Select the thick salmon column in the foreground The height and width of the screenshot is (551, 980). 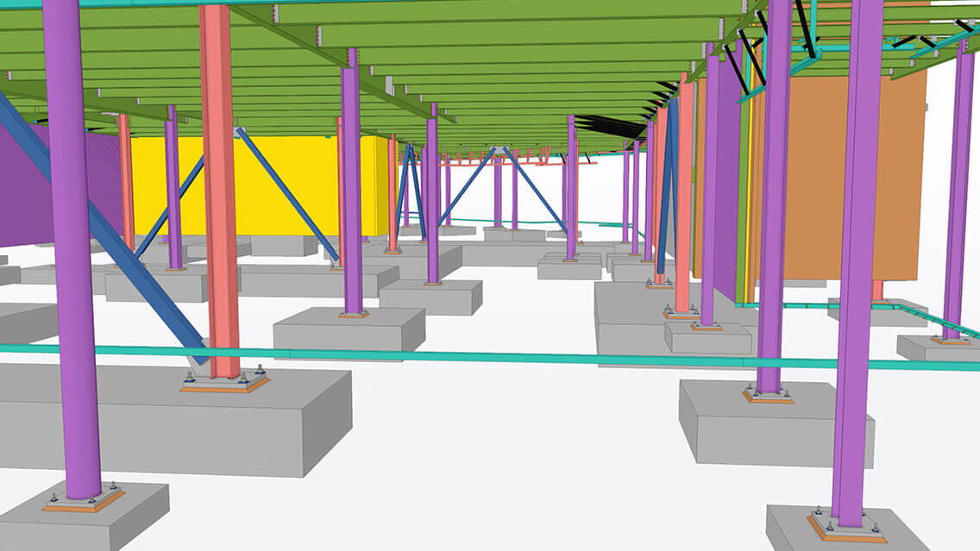click(x=220, y=192)
